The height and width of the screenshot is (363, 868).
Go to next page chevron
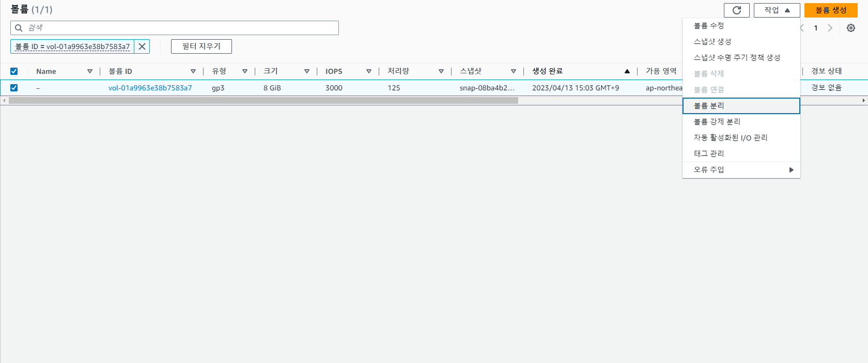830,28
